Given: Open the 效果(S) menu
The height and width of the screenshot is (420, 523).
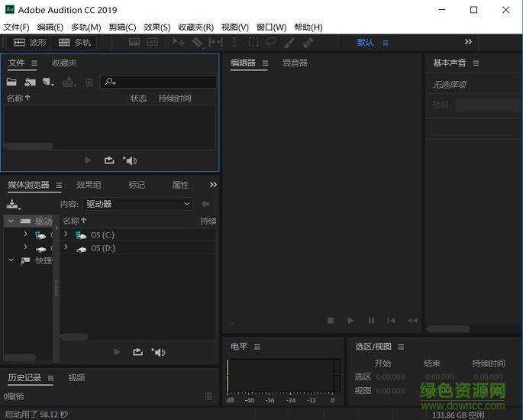Looking at the screenshot, I should click(157, 27).
